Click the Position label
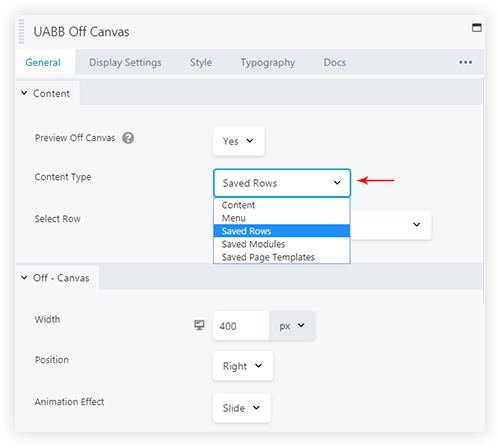The image size is (500, 447). 52,360
